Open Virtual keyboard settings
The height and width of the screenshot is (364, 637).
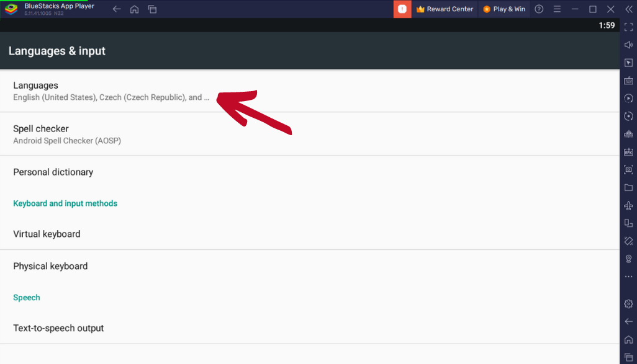point(310,234)
